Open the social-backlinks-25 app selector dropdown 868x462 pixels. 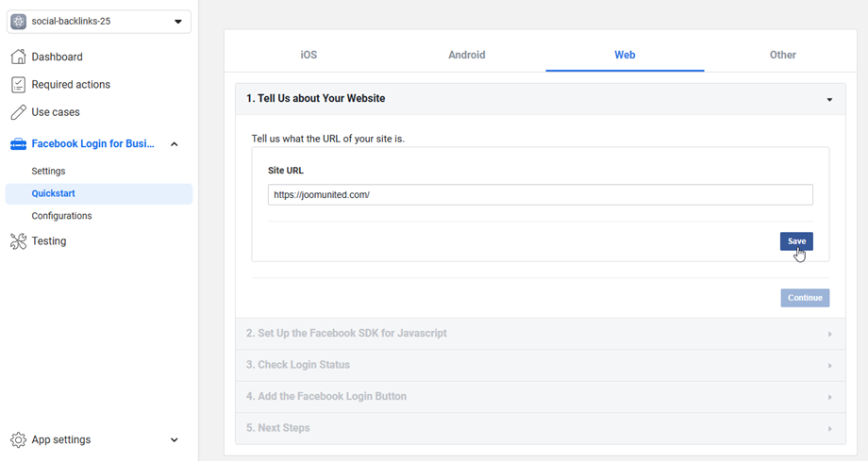(177, 22)
